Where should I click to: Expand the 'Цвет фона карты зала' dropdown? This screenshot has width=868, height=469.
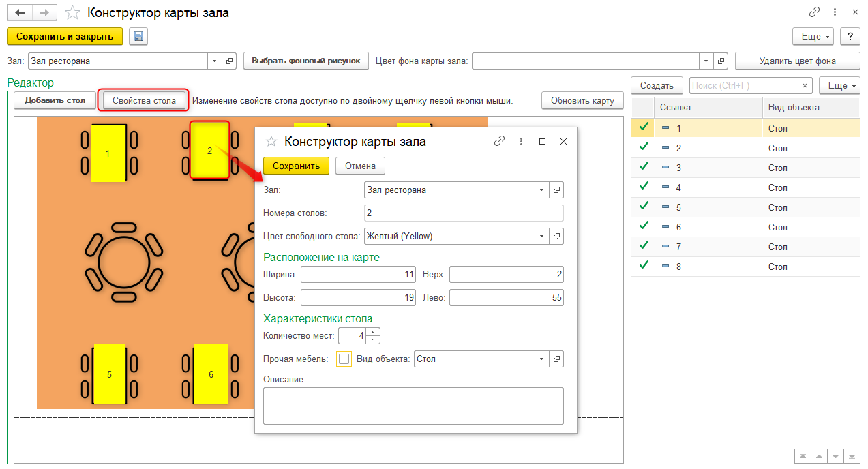[x=706, y=61]
